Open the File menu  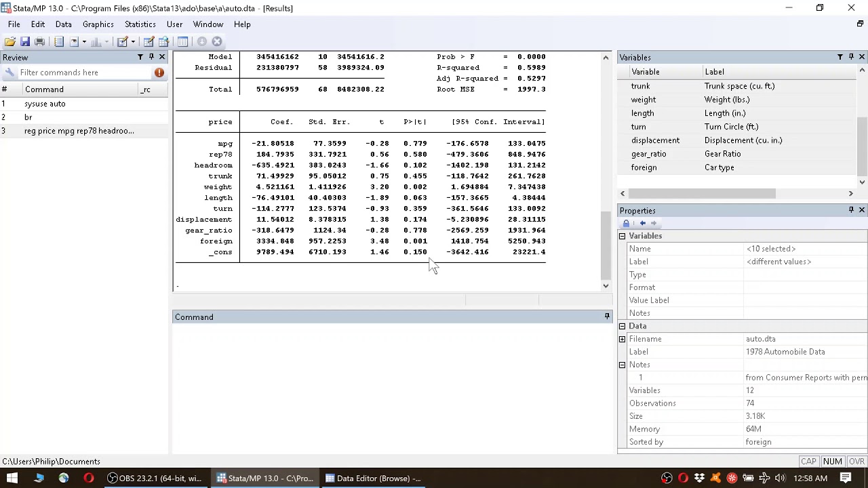(x=14, y=24)
